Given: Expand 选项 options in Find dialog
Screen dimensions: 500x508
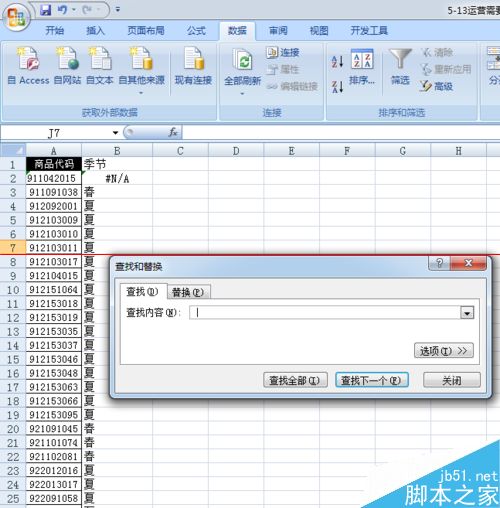Looking at the screenshot, I should (x=444, y=351).
